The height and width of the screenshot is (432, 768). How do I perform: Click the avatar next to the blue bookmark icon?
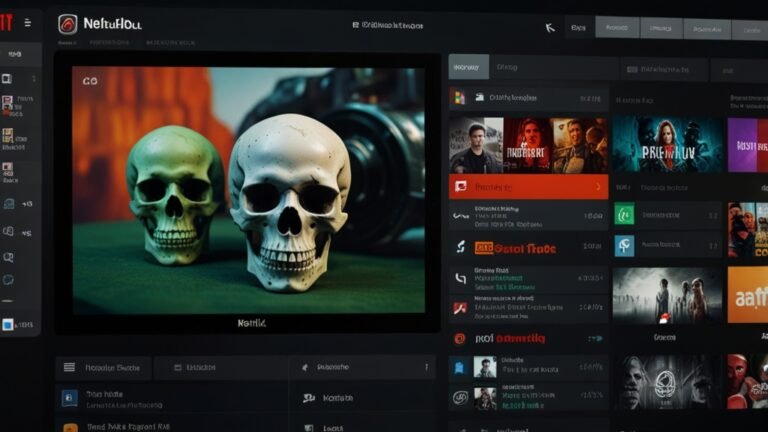pyautogui.click(x=485, y=367)
